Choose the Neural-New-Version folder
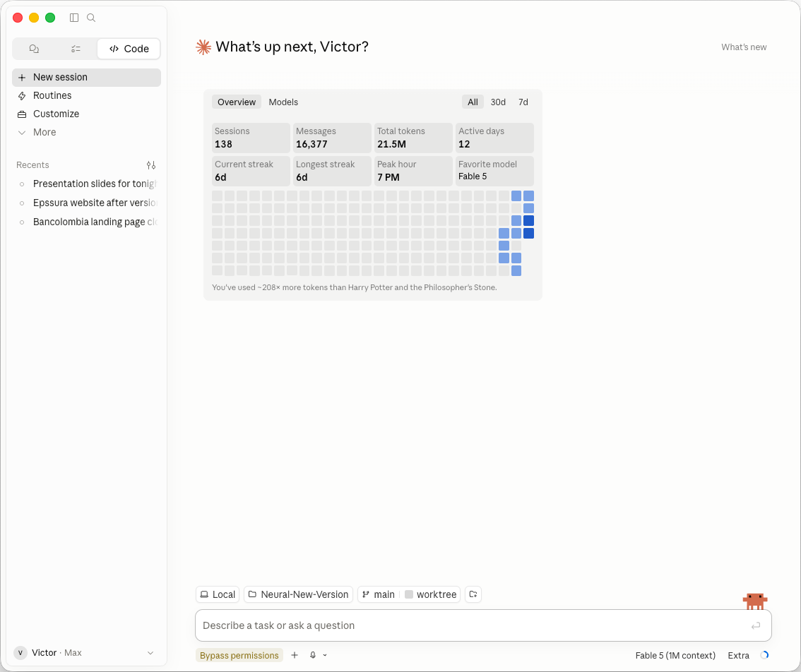The height and width of the screenshot is (672, 801). [298, 595]
